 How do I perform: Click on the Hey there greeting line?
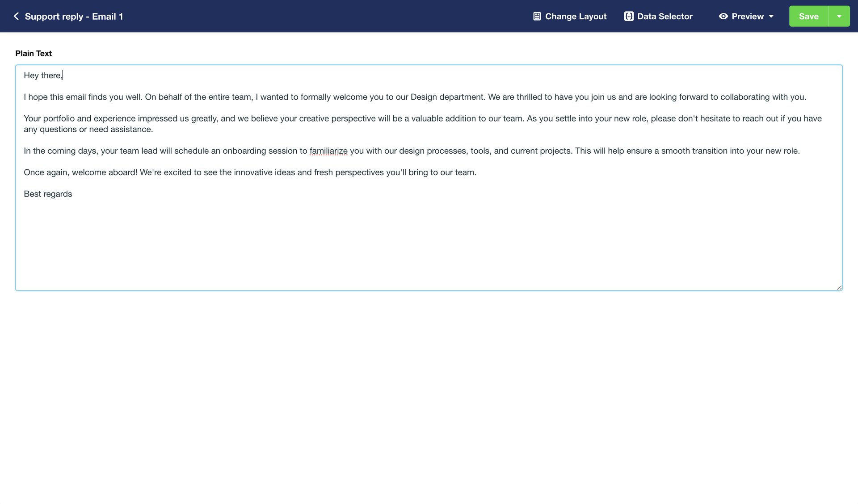pos(42,76)
